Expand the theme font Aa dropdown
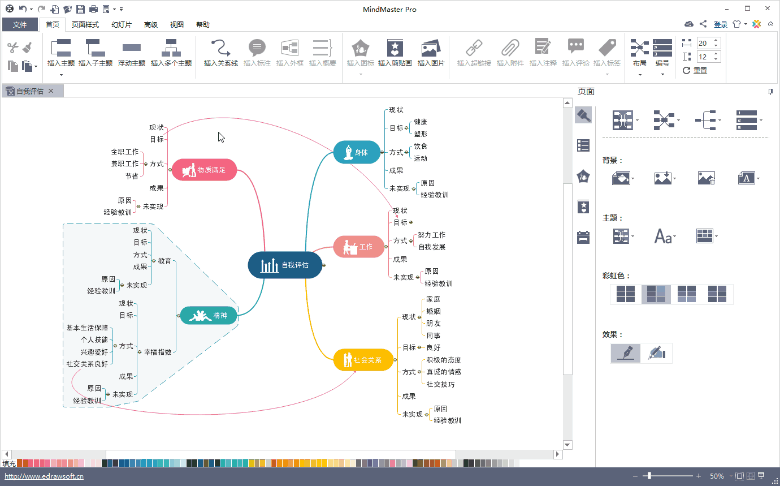This screenshot has width=780, height=486. tap(665, 236)
